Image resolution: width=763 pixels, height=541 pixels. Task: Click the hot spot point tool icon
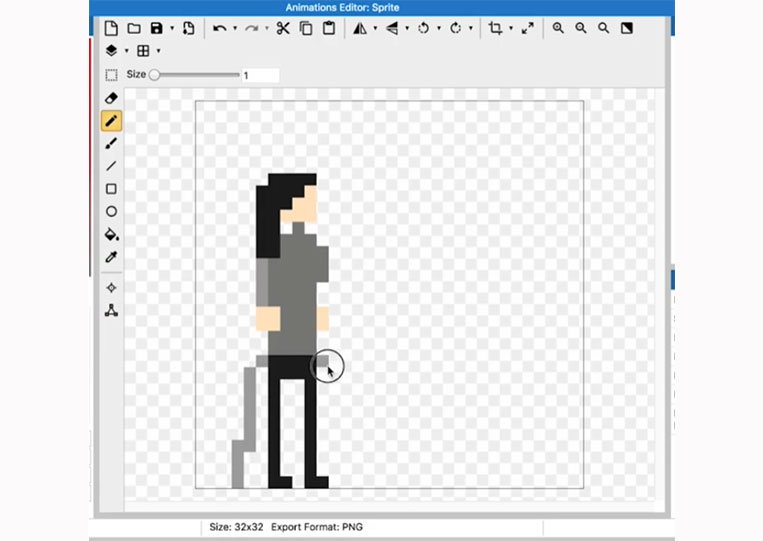[111, 288]
